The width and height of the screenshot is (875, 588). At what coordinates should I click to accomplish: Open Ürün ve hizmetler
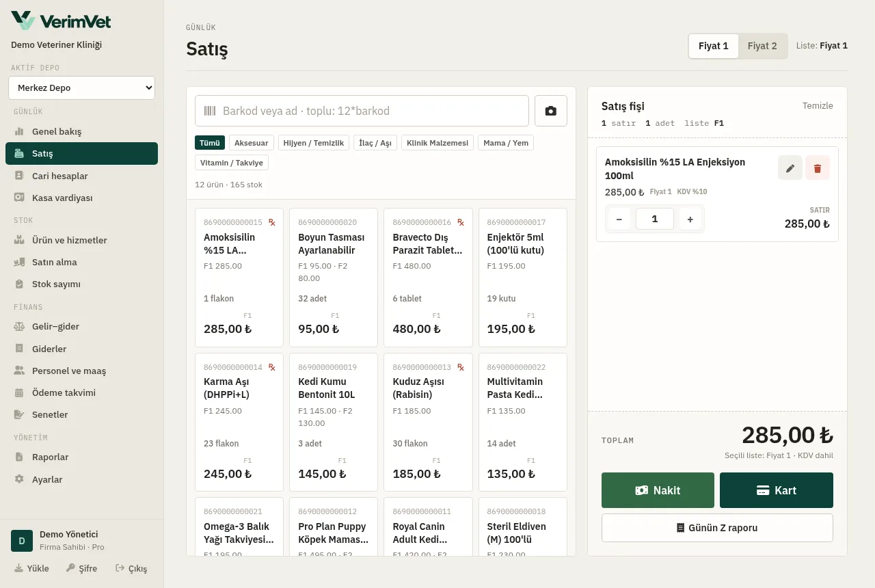(81, 240)
